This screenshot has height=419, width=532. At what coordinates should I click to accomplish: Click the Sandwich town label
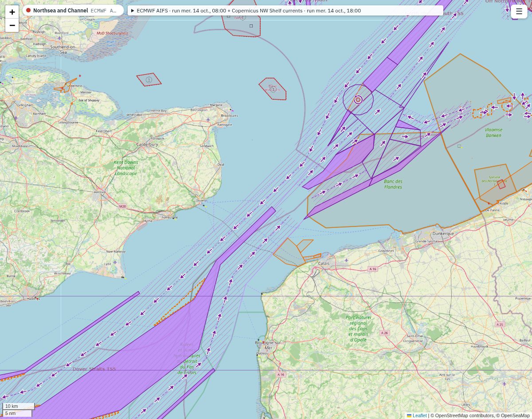point(207,146)
